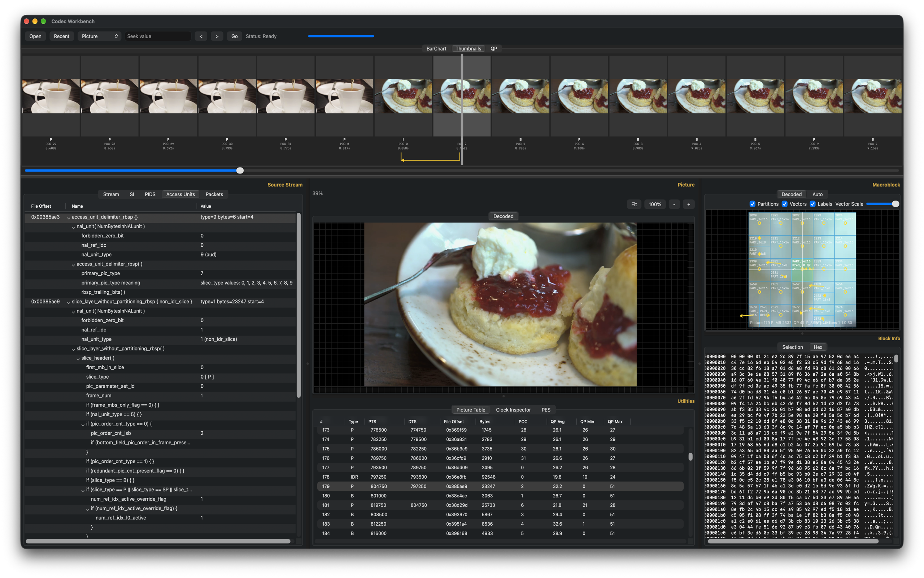Screen dimensions: 924x578
Task: Switch to the QP timeline tab
Action: click(x=494, y=48)
